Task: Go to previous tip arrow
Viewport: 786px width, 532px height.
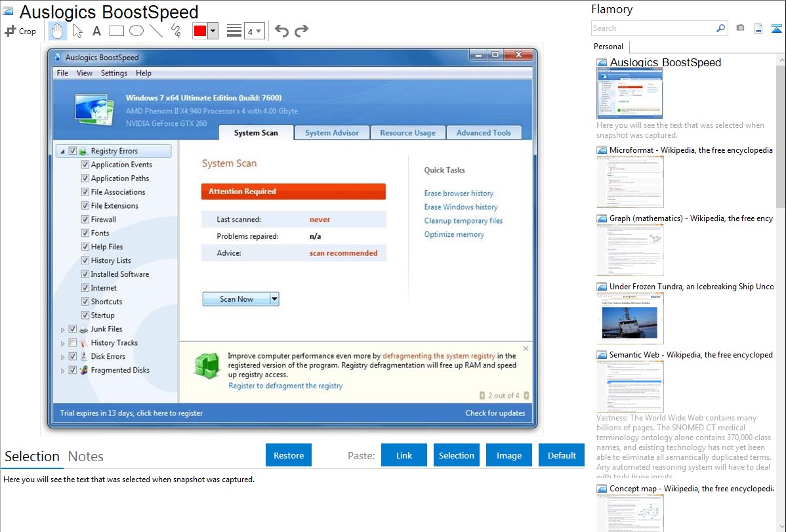Action: 482,396
